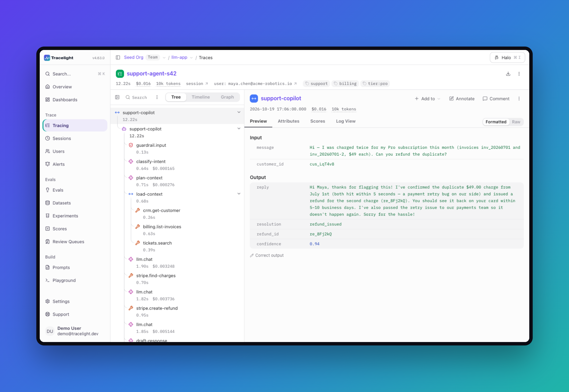The width and height of the screenshot is (569, 392).
Task: Open the Scores tab in the detail panel
Action: pyautogui.click(x=317, y=121)
